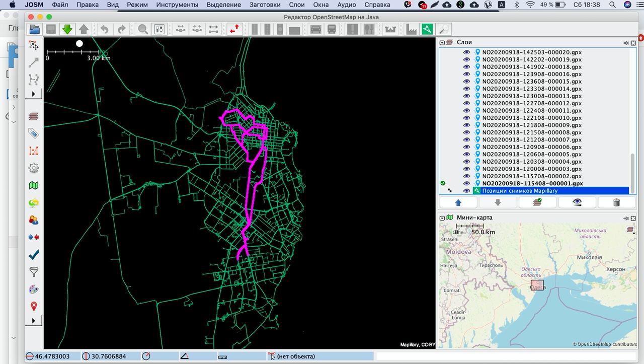
Task: Open the mini-map layer chooser icon
Action: pyautogui.click(x=631, y=230)
